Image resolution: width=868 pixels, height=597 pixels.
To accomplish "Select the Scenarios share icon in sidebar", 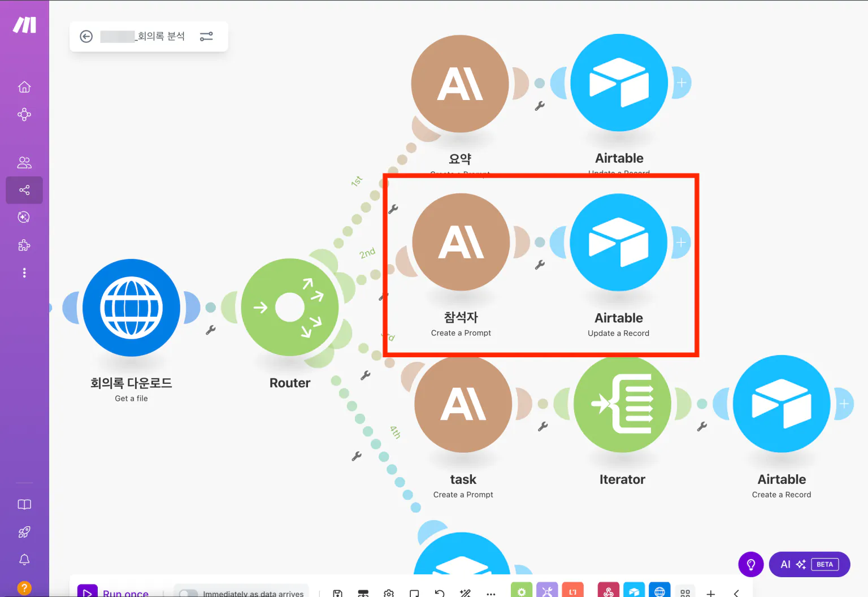I will pos(24,190).
